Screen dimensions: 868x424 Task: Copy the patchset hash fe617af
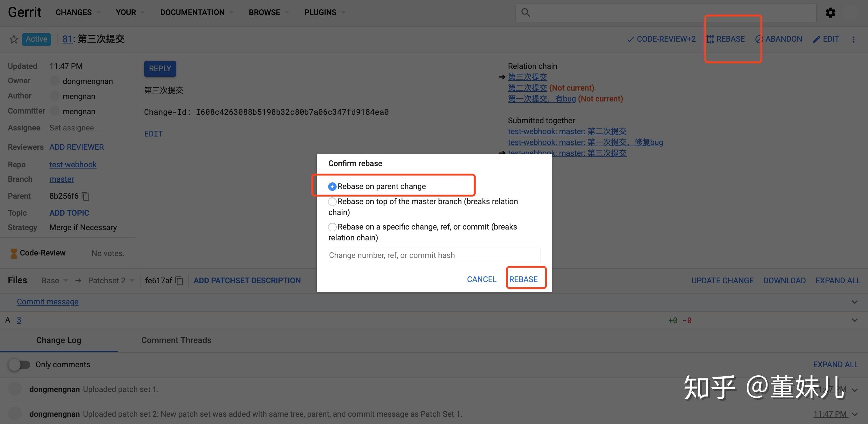coord(179,281)
